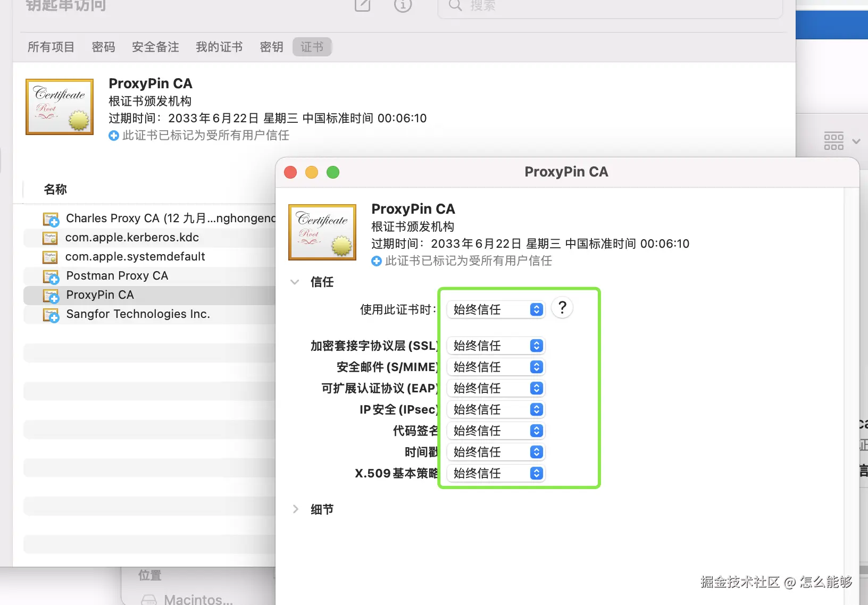Select the ProxyPin CA row in certificate list
This screenshot has height=605, width=868.
(149, 295)
